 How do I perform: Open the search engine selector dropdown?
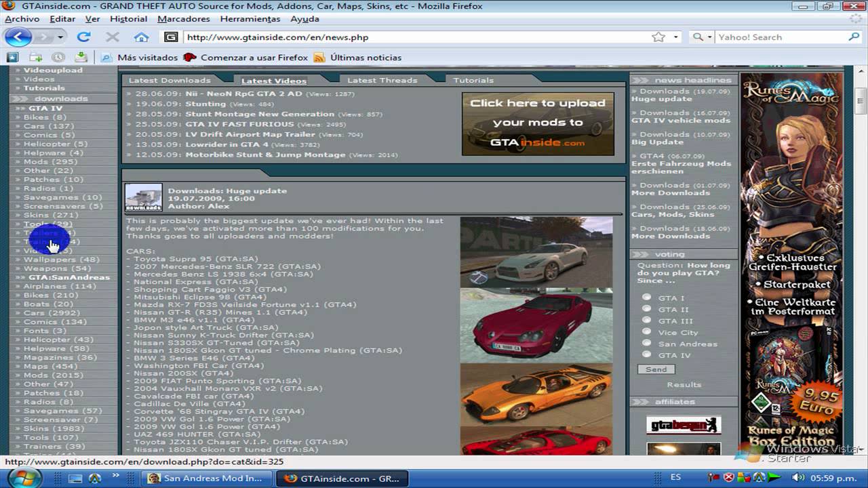(x=702, y=37)
